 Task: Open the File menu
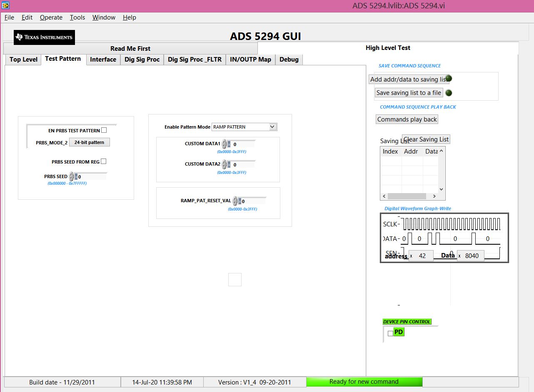tap(9, 17)
